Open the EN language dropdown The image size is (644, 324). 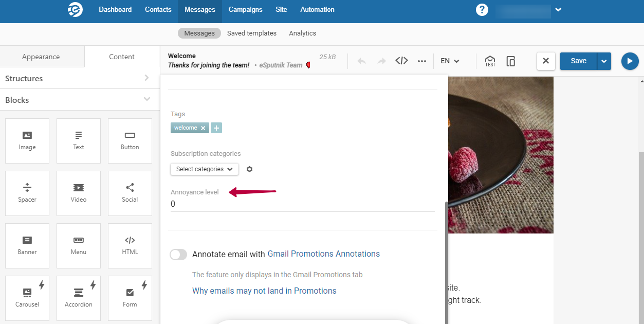(x=450, y=61)
